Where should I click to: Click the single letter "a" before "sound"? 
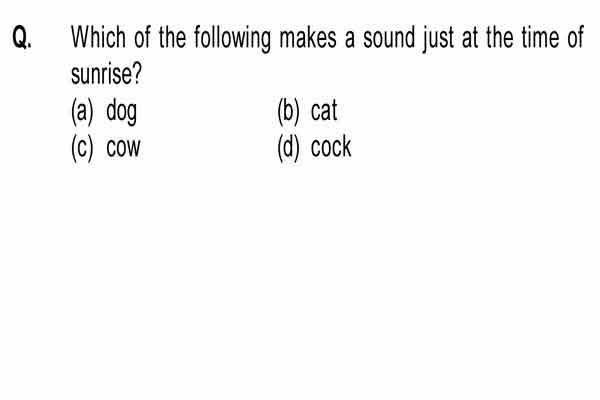tap(349, 40)
